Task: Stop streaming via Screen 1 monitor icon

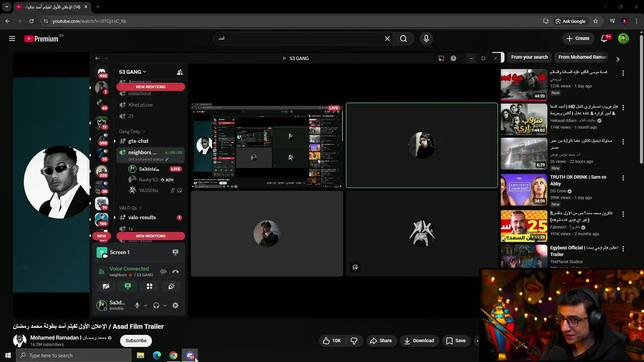Action: pos(175,252)
